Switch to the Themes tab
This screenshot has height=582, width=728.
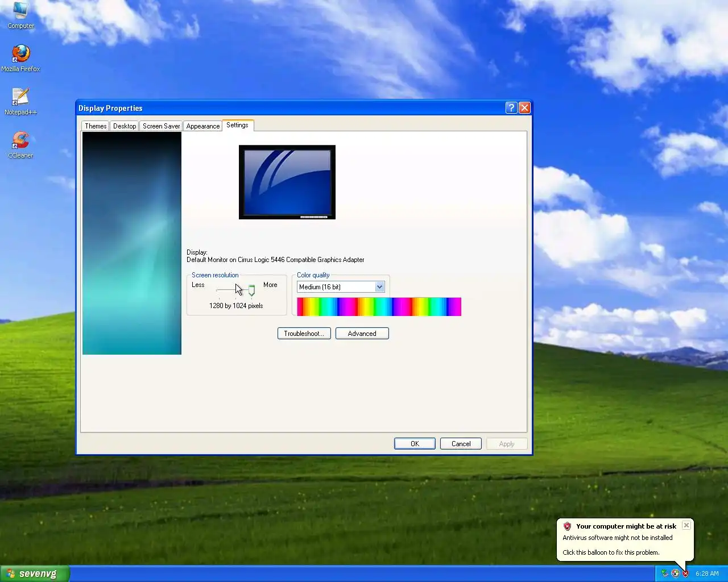tap(96, 126)
